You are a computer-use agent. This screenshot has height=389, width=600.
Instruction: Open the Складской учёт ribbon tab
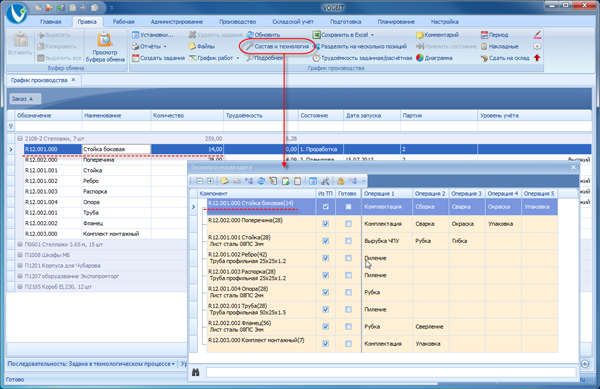point(293,22)
